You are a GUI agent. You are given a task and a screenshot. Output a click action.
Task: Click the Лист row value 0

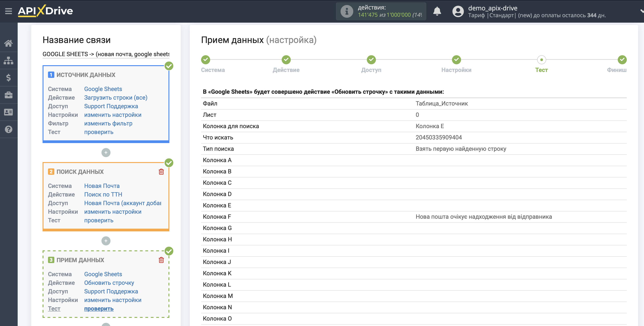[417, 115]
